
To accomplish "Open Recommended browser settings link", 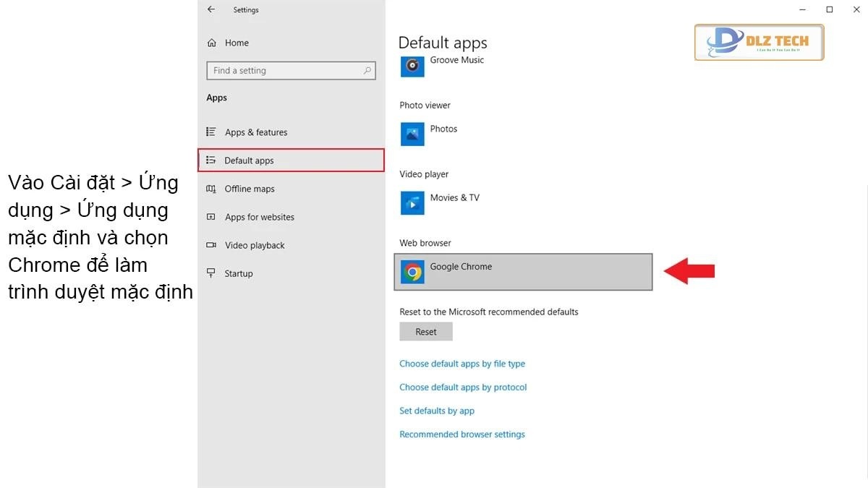I will point(462,435).
